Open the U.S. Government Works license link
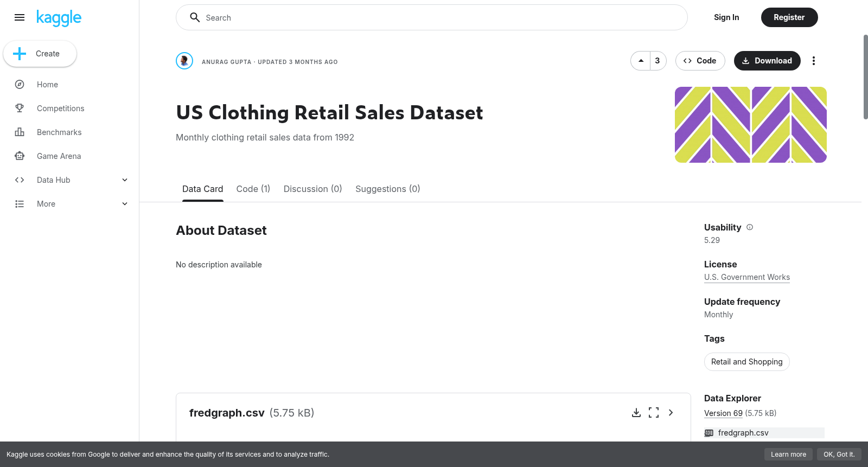This screenshot has width=868, height=467. tap(747, 277)
